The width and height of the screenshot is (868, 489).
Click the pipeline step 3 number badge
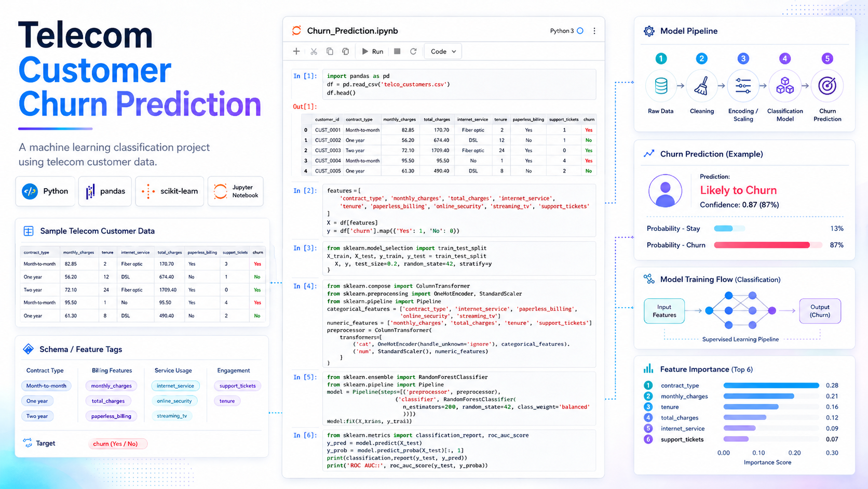click(743, 59)
